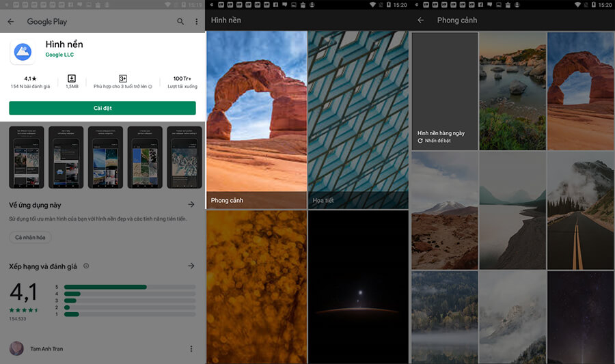Open the Google Play search icon
The width and height of the screenshot is (615, 364).
click(x=180, y=22)
